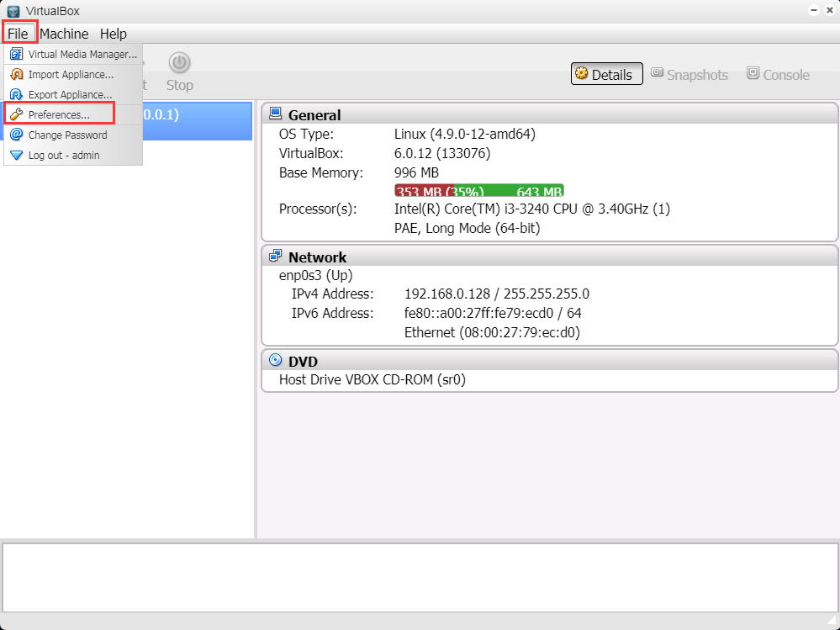The image size is (840, 630).
Task: Click the Virtual Media Manager disk icon
Action: tap(17, 54)
